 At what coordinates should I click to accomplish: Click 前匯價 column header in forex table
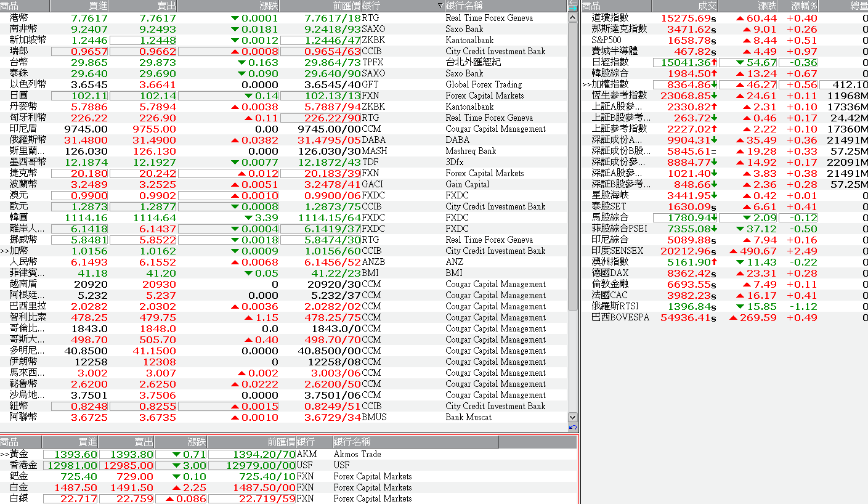[x=320, y=6]
